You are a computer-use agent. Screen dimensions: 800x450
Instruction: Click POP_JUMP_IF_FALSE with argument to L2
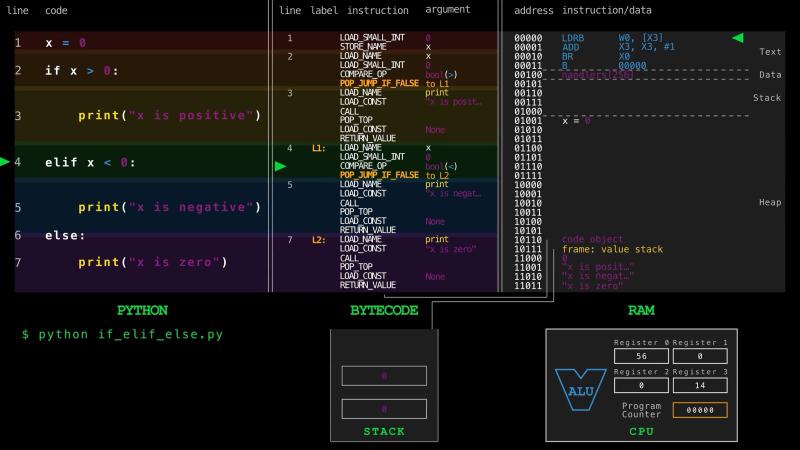[x=379, y=175]
